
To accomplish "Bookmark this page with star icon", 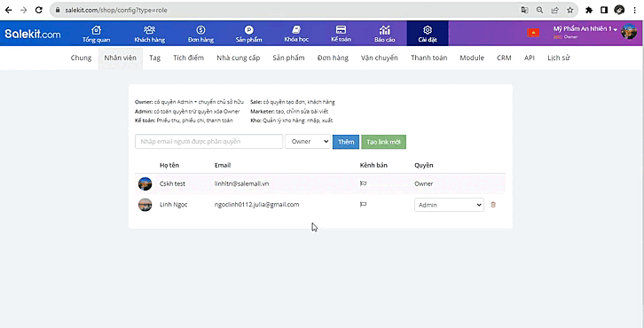I will tap(570, 10).
